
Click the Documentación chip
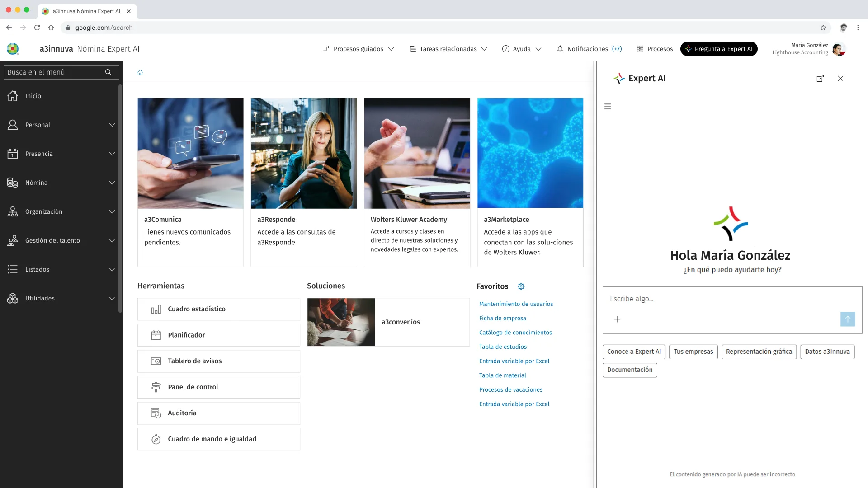(x=630, y=370)
